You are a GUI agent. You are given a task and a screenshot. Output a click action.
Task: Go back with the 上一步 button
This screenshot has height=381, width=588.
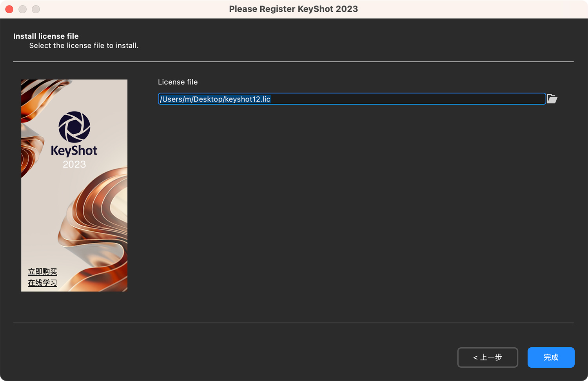click(x=488, y=357)
